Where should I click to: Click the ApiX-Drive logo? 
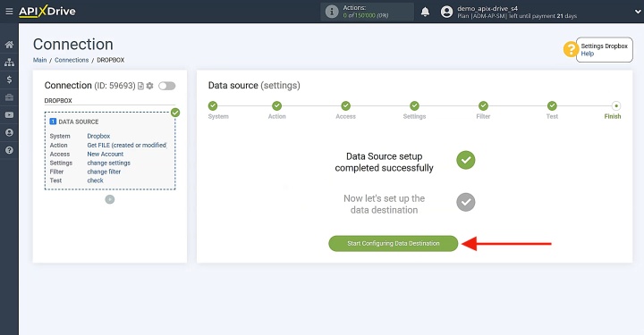(x=47, y=11)
